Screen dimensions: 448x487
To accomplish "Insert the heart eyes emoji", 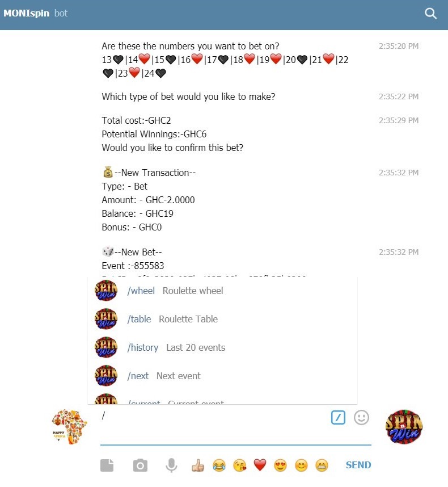I will 281,465.
